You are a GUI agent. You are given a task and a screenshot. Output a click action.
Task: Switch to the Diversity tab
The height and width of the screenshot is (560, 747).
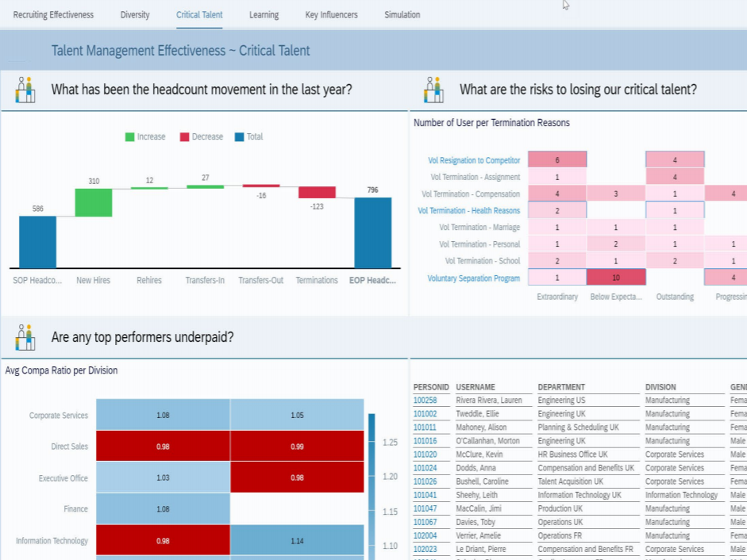coord(135,15)
